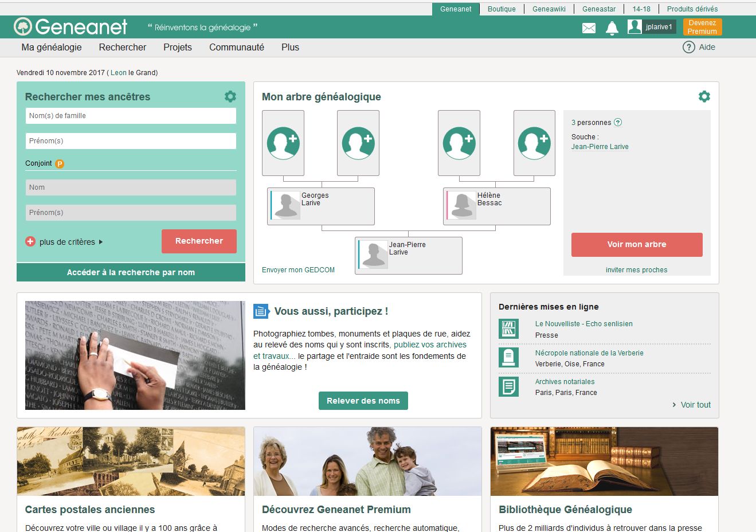Select the Geneanet top tab

coord(456,9)
